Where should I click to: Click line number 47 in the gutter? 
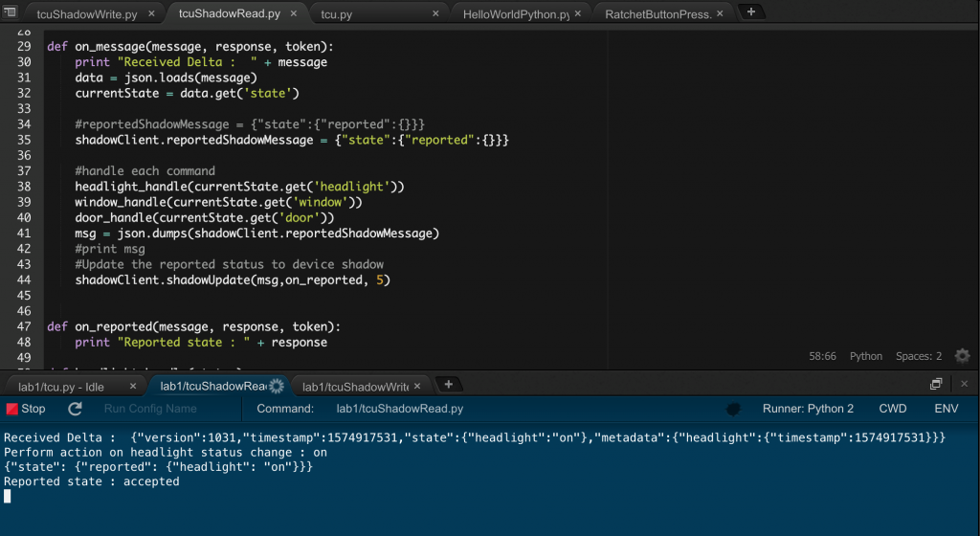(24, 326)
